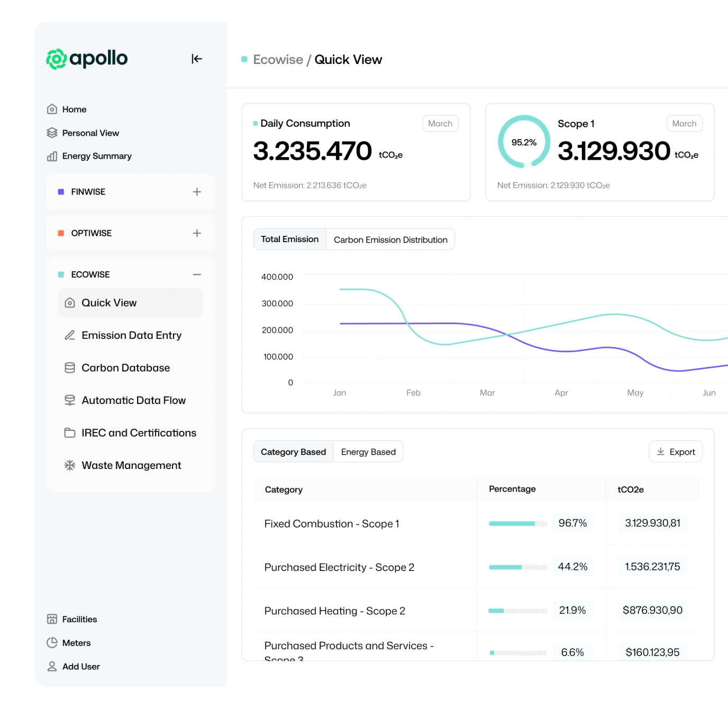Expand the FINWISE section
Image resolution: width=728 pixels, height=709 pixels.
pyautogui.click(x=197, y=192)
